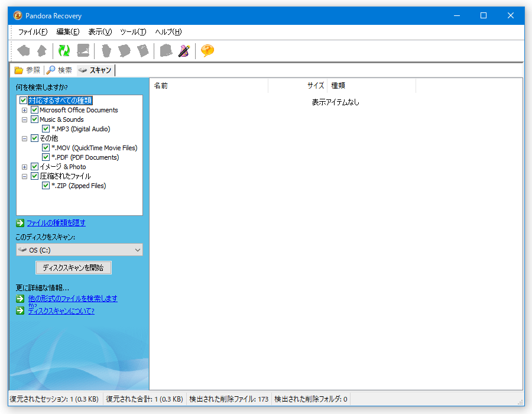Open the ファイル(F) menu
Screen dimensions: 532x414
coord(33,32)
